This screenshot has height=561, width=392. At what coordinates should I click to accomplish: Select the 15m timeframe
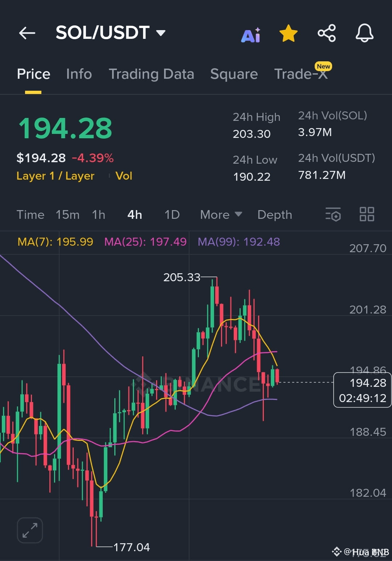[x=68, y=215]
